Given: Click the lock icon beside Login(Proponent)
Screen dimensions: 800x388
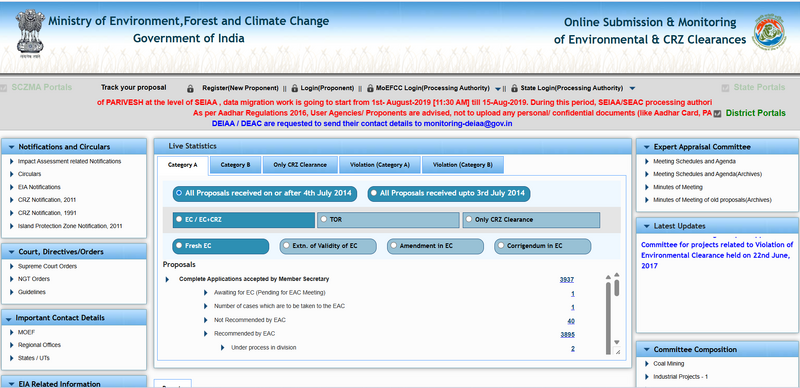Looking at the screenshot, I should (x=294, y=88).
